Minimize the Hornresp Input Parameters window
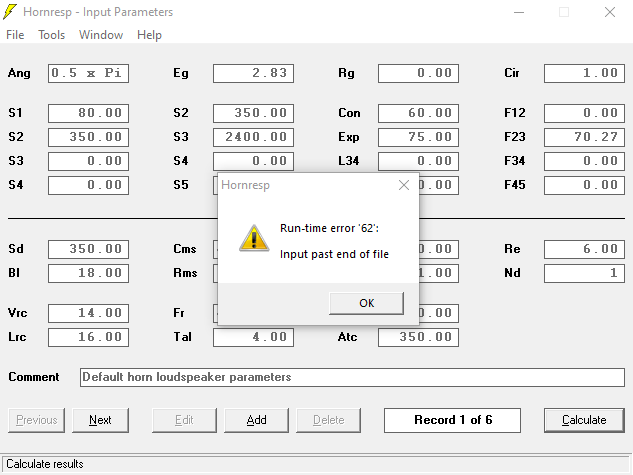633x475 pixels. pyautogui.click(x=519, y=12)
